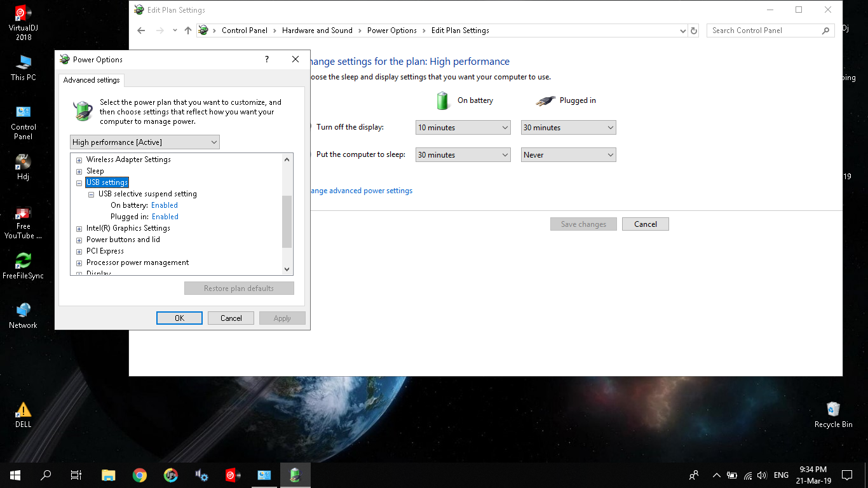Image resolution: width=868 pixels, height=488 pixels.
Task: Select the Advanced settings tab
Action: pyautogui.click(x=92, y=80)
